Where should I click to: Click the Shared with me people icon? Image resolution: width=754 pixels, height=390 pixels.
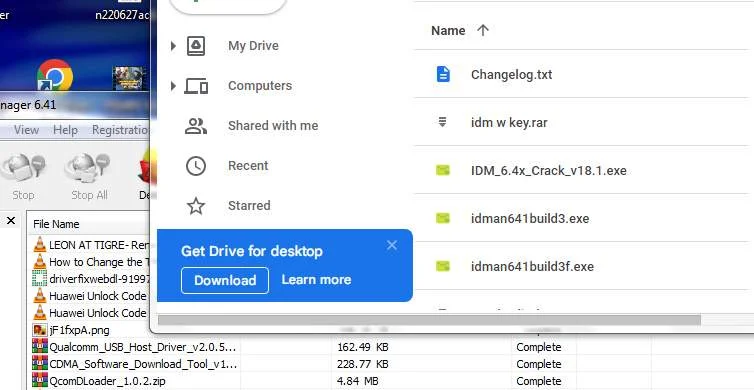coord(196,126)
